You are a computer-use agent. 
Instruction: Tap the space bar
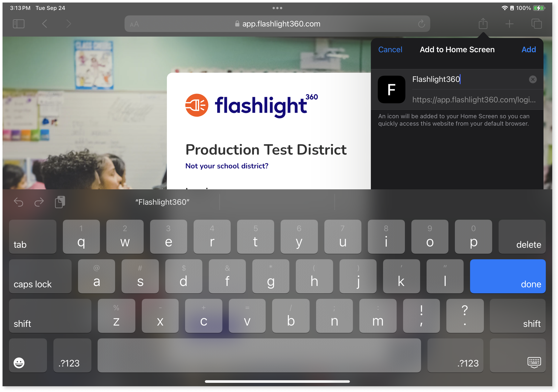(259, 356)
